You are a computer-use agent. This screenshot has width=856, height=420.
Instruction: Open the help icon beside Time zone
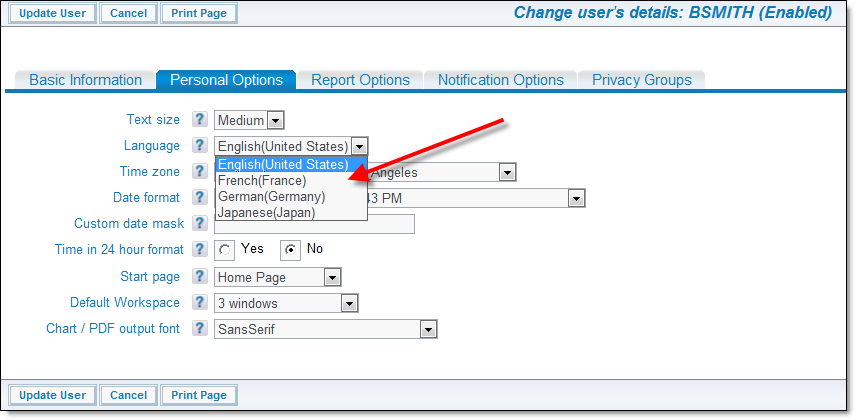point(200,171)
